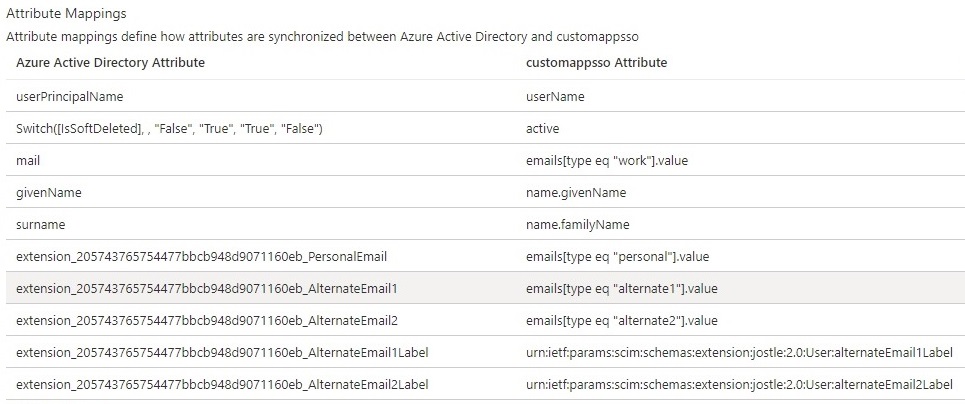Viewport: 965px width, 404px height.
Task: Open the AlternateEmail2 extension mapping
Action: point(207,321)
